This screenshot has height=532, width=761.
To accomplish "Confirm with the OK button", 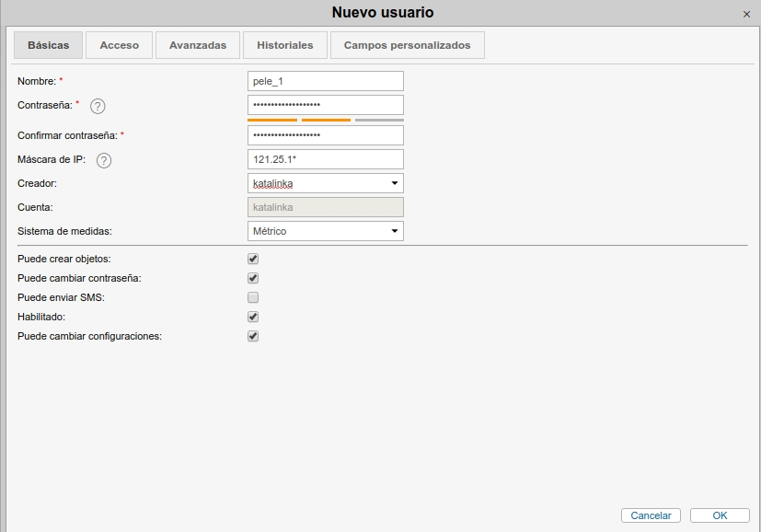I will [x=720, y=515].
